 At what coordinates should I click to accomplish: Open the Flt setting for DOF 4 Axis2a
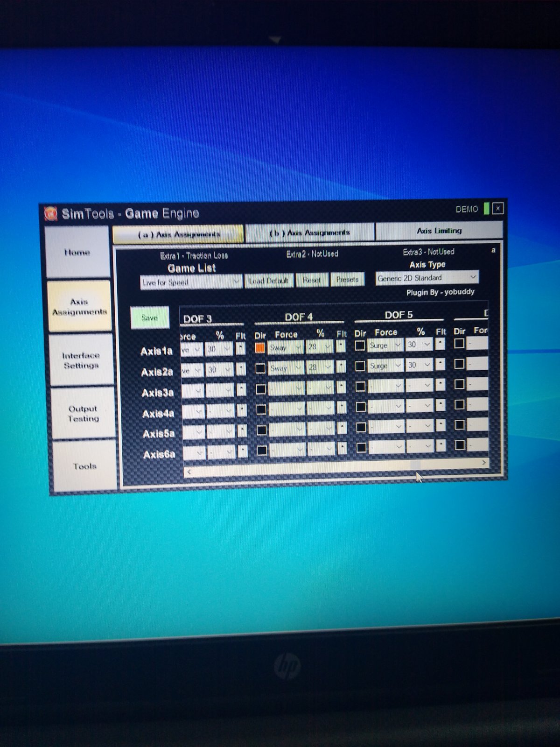click(x=341, y=366)
